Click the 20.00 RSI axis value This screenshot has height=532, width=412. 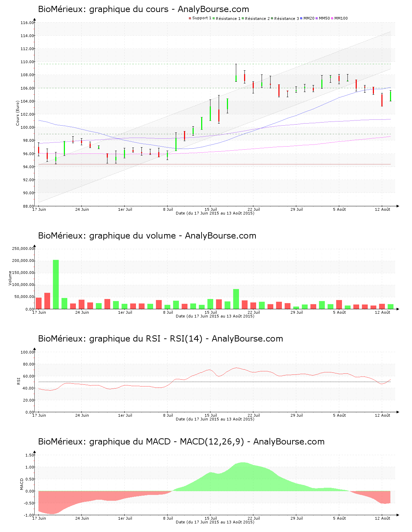tap(28, 400)
